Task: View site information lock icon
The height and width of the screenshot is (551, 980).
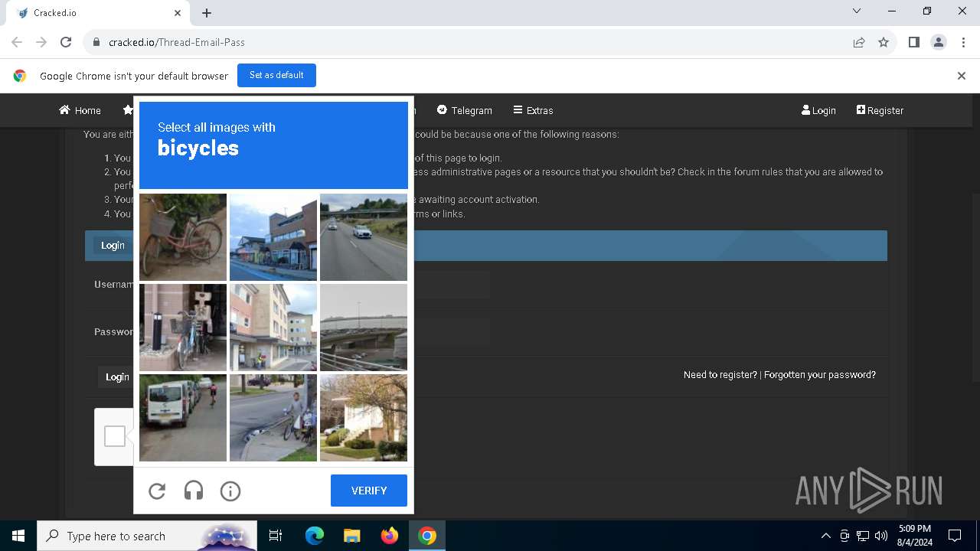Action: (x=96, y=42)
